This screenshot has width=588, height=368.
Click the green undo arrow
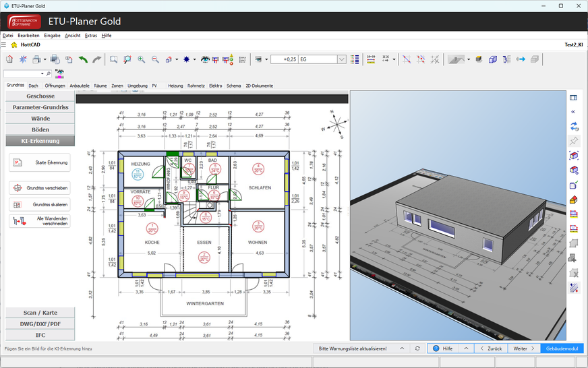click(83, 59)
